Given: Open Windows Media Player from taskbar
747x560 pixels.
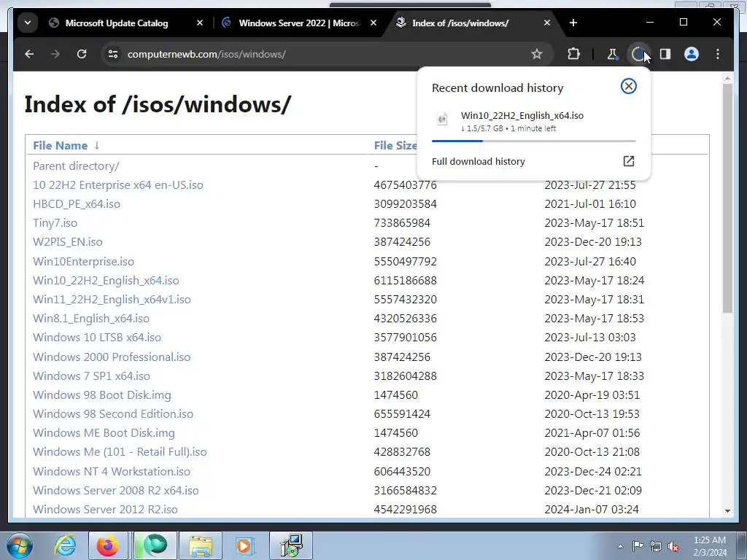Looking at the screenshot, I should 244,545.
